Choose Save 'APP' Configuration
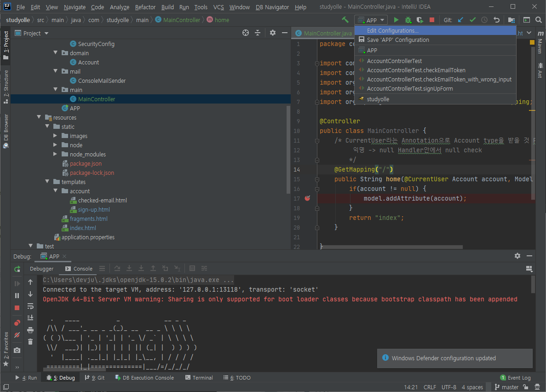 point(435,40)
